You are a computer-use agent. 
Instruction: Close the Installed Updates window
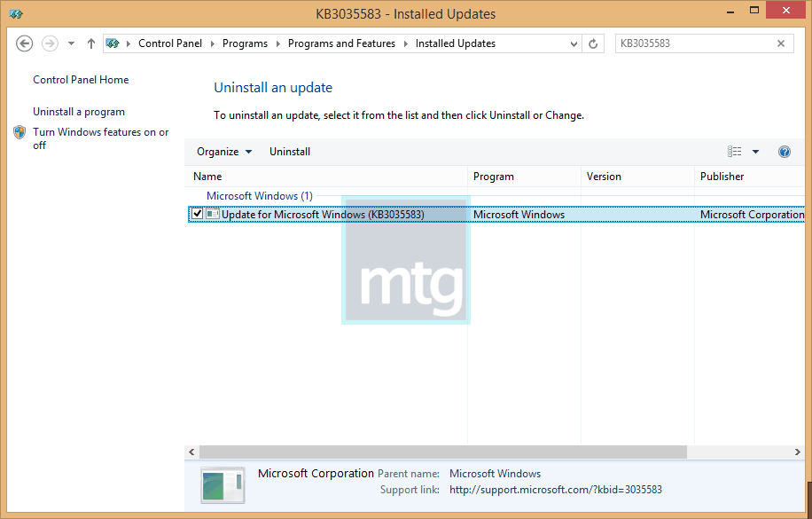786,11
